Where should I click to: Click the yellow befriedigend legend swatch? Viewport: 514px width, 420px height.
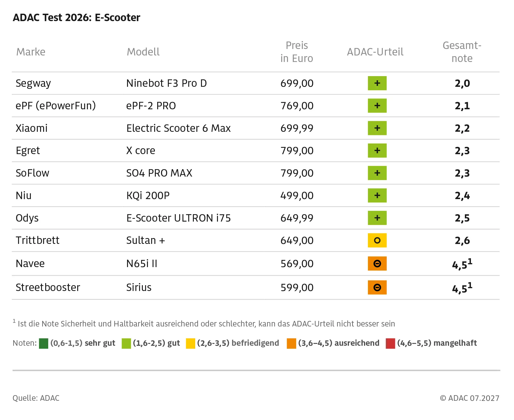190,344
